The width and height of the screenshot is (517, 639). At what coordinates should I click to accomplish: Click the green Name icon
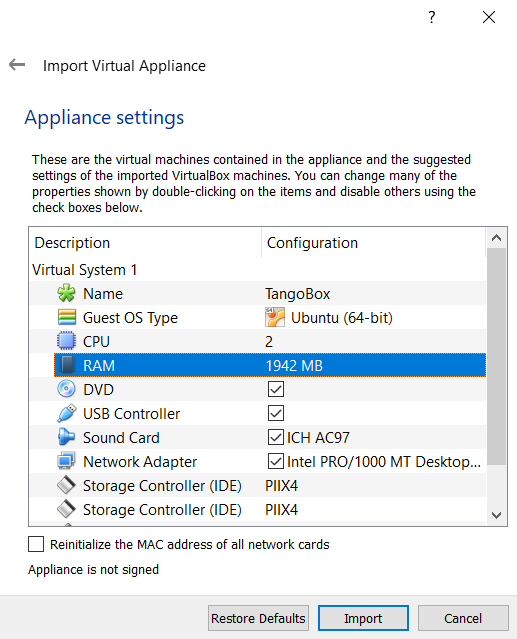click(66, 293)
